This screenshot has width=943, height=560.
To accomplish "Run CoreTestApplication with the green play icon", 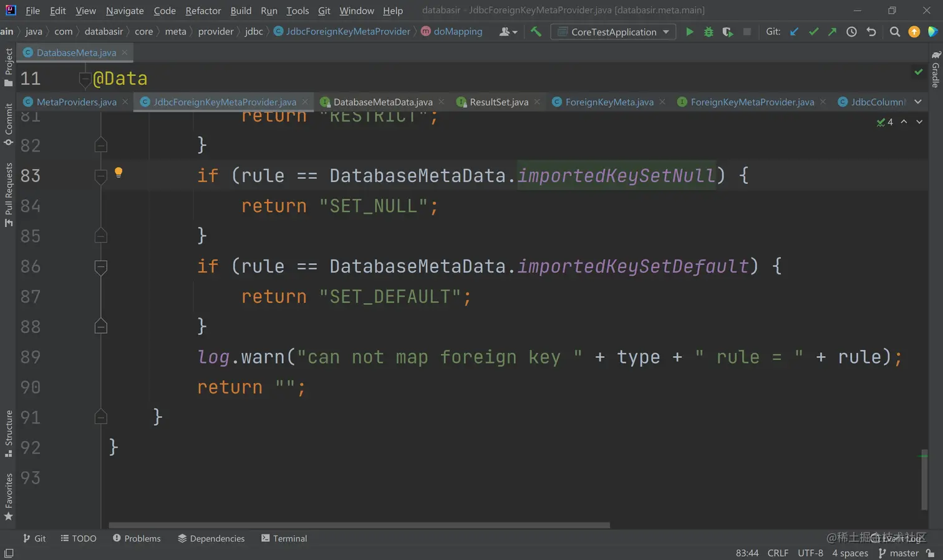I will pos(689,32).
